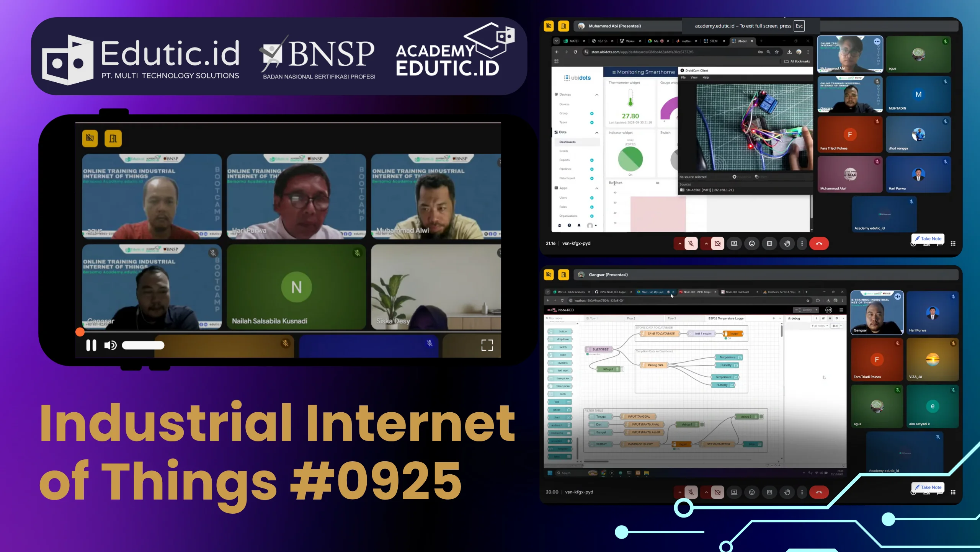980x552 pixels.
Task: Click the present screen icon in top meeting
Action: pyautogui.click(x=734, y=243)
